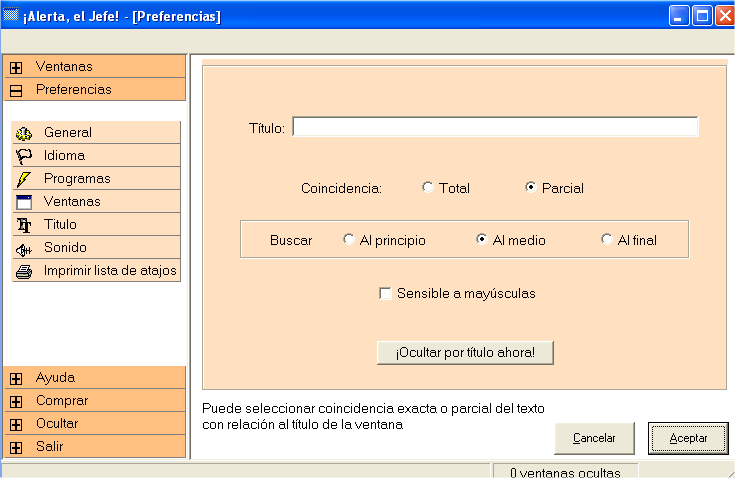This screenshot has width=735, height=478.
Task: Open Imprimir lista de atajos item
Action: click(x=96, y=270)
